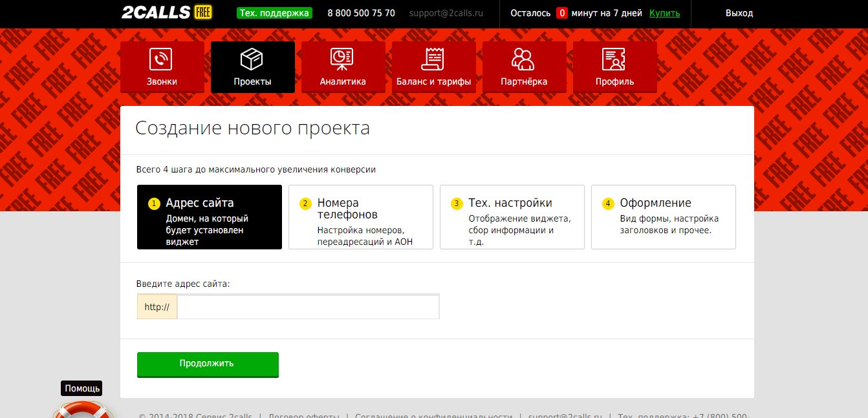Click the Помощь tooltip label

[81, 388]
